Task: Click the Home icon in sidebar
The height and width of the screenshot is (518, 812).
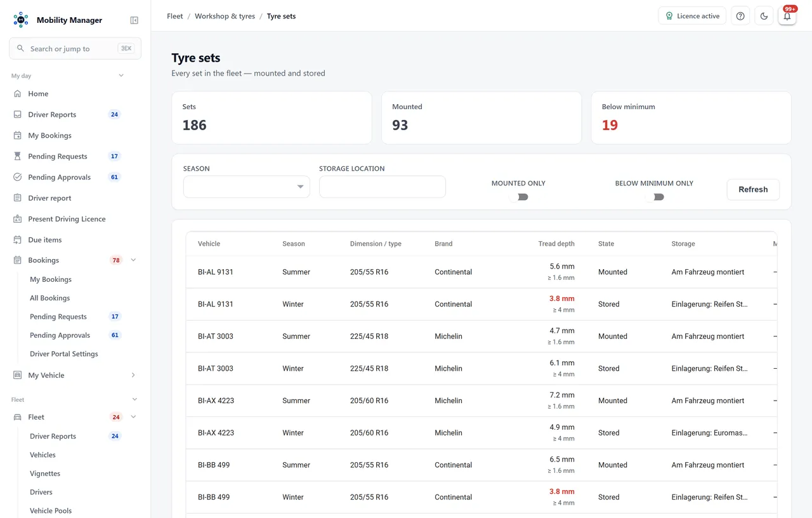Action: tap(18, 94)
